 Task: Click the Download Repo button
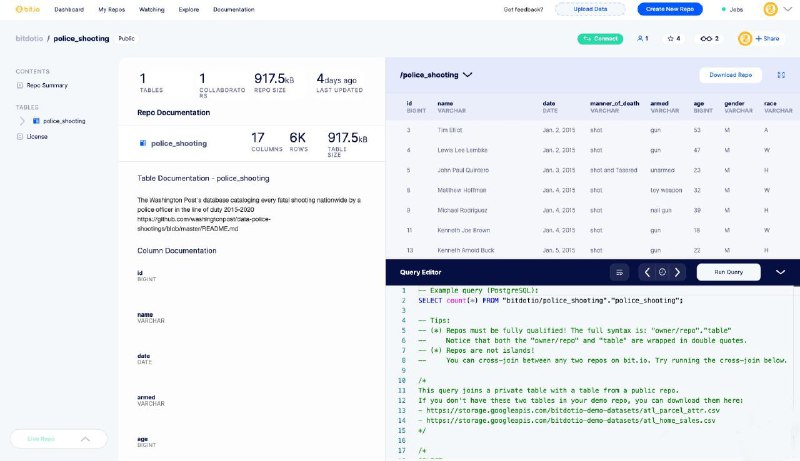(x=730, y=75)
